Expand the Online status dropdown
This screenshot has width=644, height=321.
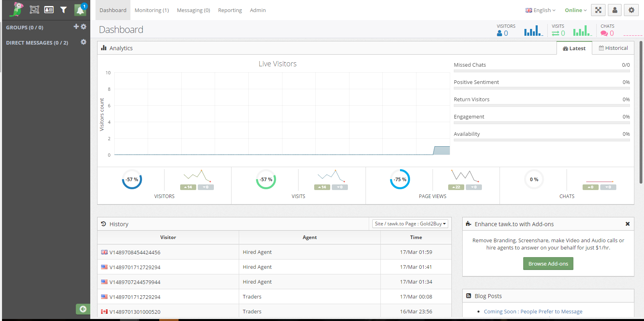[x=576, y=10]
